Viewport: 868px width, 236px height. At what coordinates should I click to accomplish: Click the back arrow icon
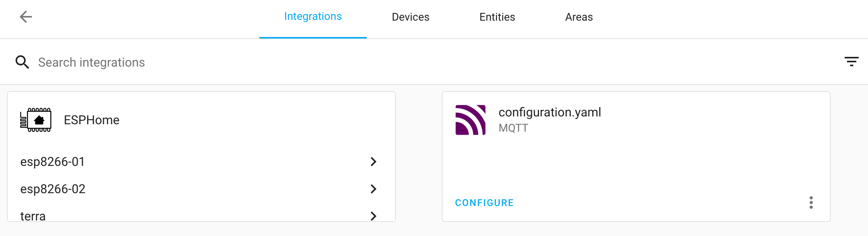[x=26, y=17]
